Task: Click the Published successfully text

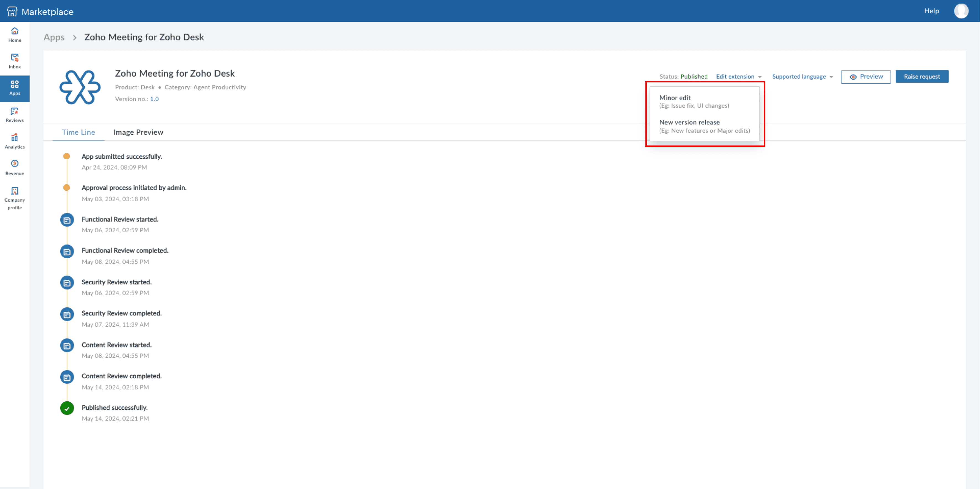Action: pos(114,408)
